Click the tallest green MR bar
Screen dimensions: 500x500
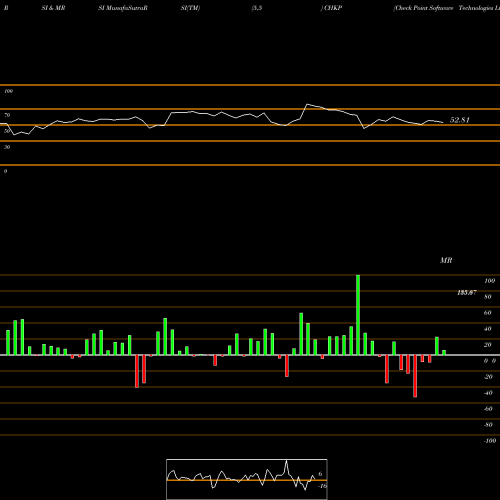coord(358,315)
